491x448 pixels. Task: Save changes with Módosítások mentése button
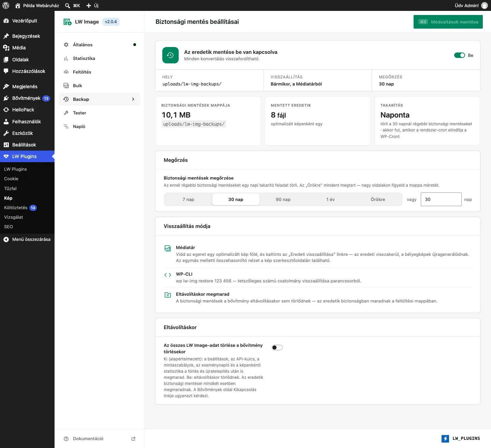click(448, 22)
